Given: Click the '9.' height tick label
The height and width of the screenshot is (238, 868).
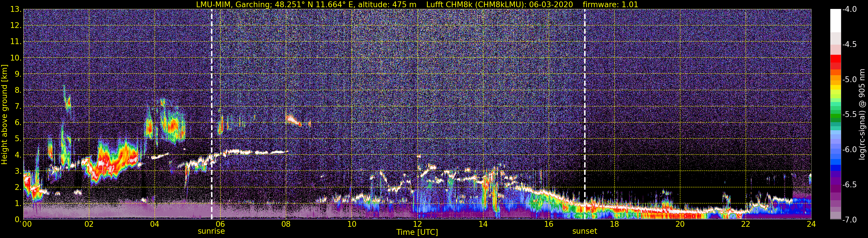Looking at the screenshot, I should pos(18,74).
